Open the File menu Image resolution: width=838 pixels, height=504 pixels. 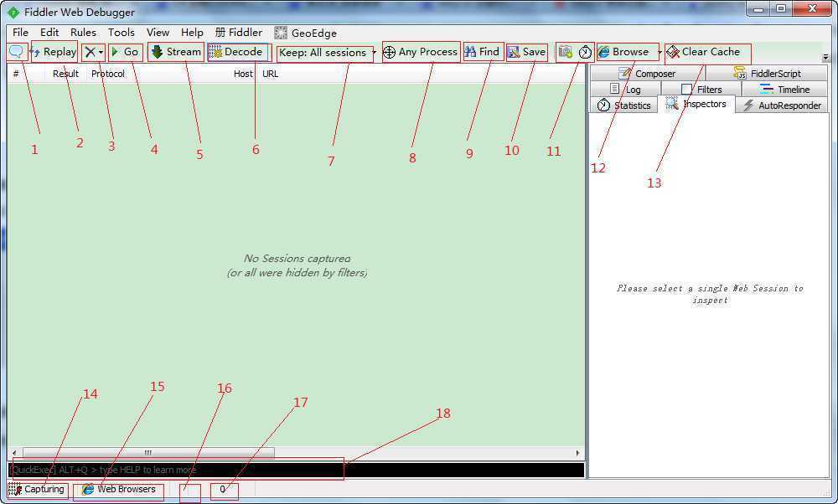[x=20, y=33]
